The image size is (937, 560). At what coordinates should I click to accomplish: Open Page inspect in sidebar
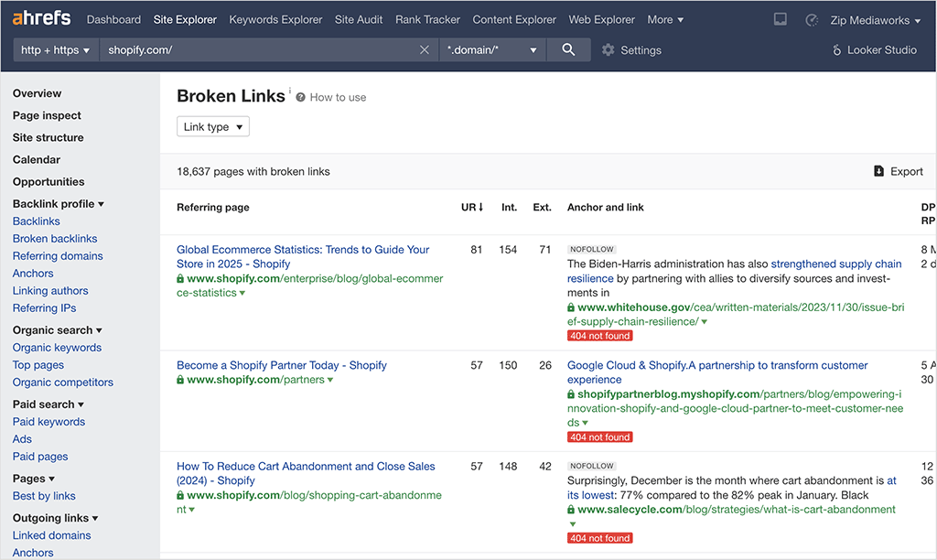point(47,115)
